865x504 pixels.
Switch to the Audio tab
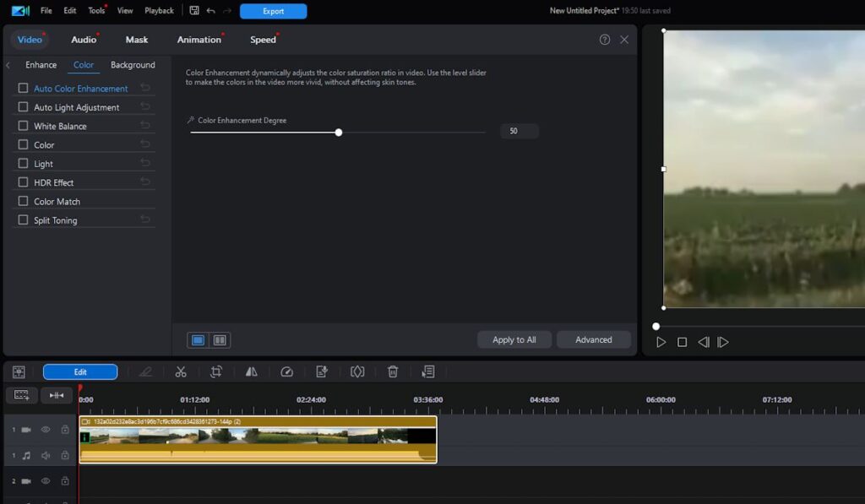(x=84, y=40)
